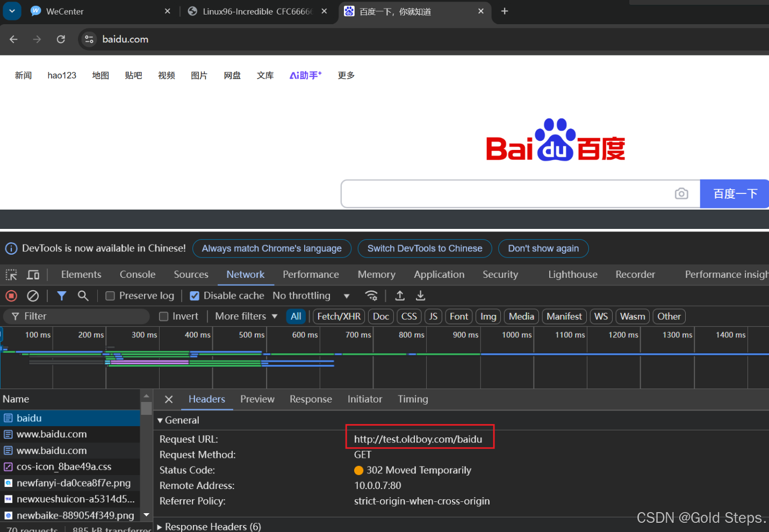Switch to the WeCenter browser tab
This screenshot has width=769, height=532.
pos(100,11)
